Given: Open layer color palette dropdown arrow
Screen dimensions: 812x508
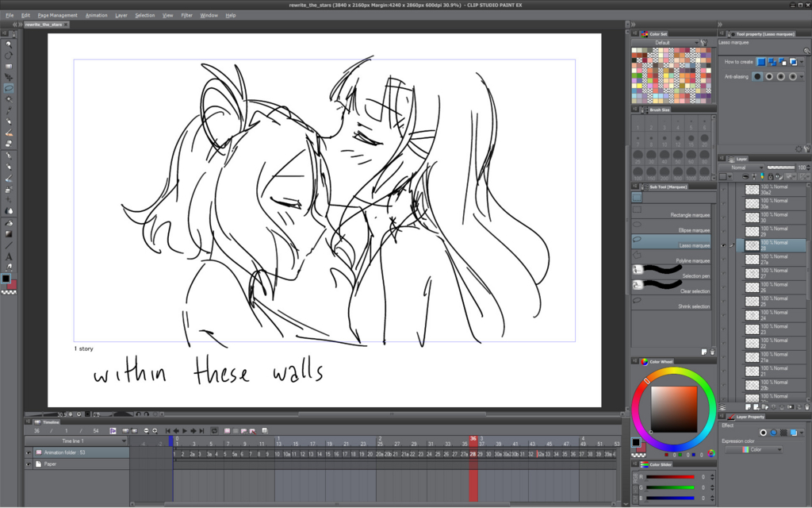Looking at the screenshot, I should 730,177.
